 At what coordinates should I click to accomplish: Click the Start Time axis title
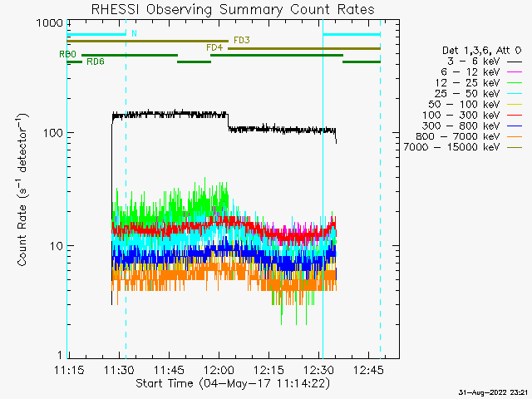(233, 384)
